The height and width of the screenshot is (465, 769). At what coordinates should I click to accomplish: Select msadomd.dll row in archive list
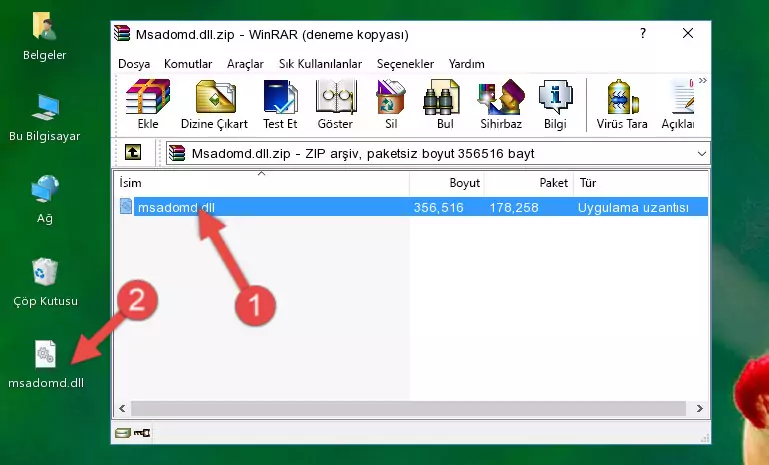tap(413, 207)
